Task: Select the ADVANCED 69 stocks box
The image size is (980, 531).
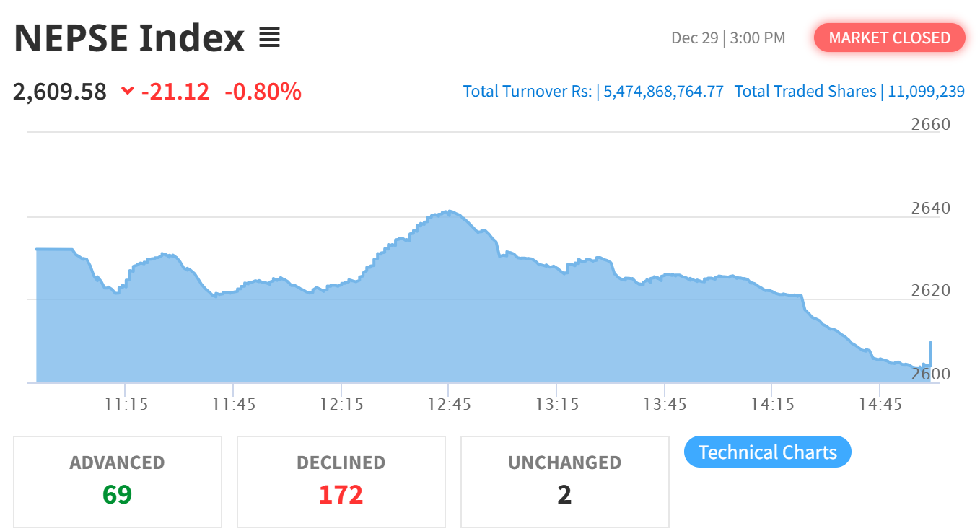Action: click(118, 481)
